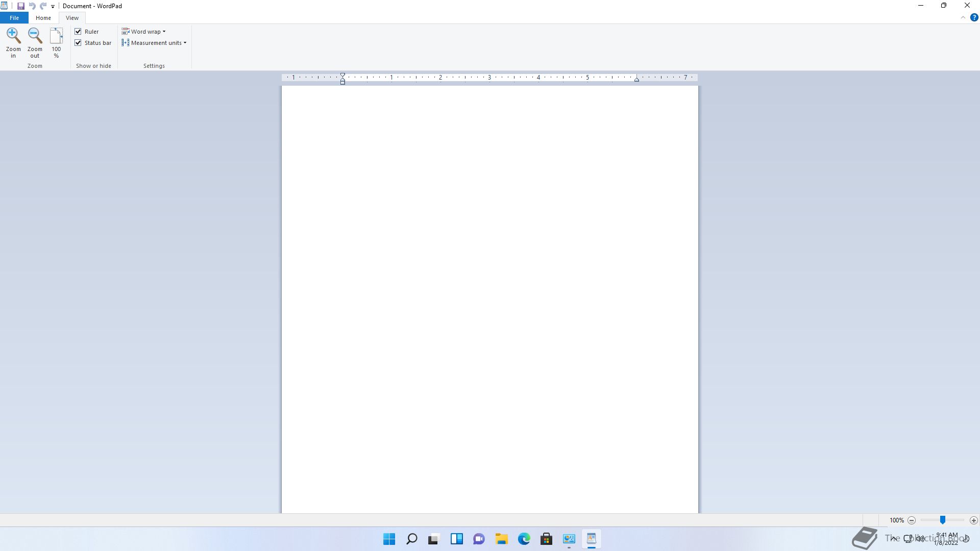Image resolution: width=980 pixels, height=551 pixels.
Task: Open Customize Quick Access Toolbar arrow
Action: tap(53, 7)
